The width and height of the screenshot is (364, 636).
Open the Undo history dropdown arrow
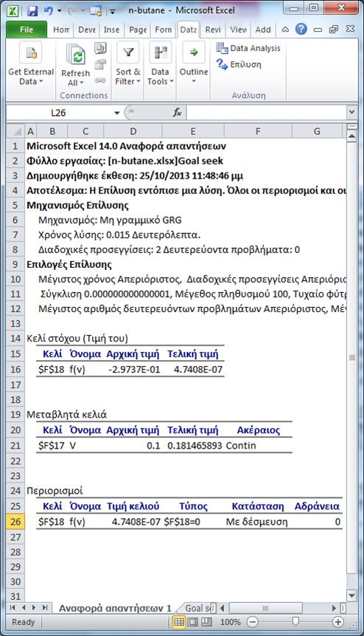pos(59,11)
